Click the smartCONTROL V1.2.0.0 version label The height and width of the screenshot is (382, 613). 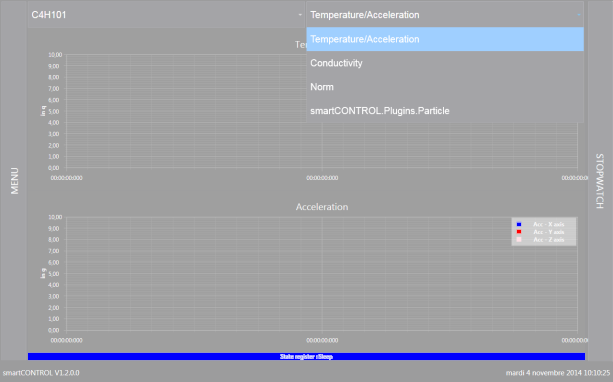(x=41, y=373)
